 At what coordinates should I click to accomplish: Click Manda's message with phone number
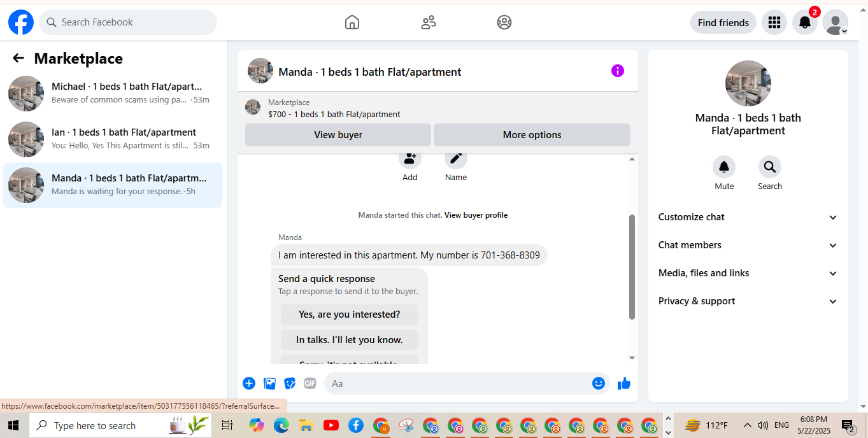[x=409, y=255]
